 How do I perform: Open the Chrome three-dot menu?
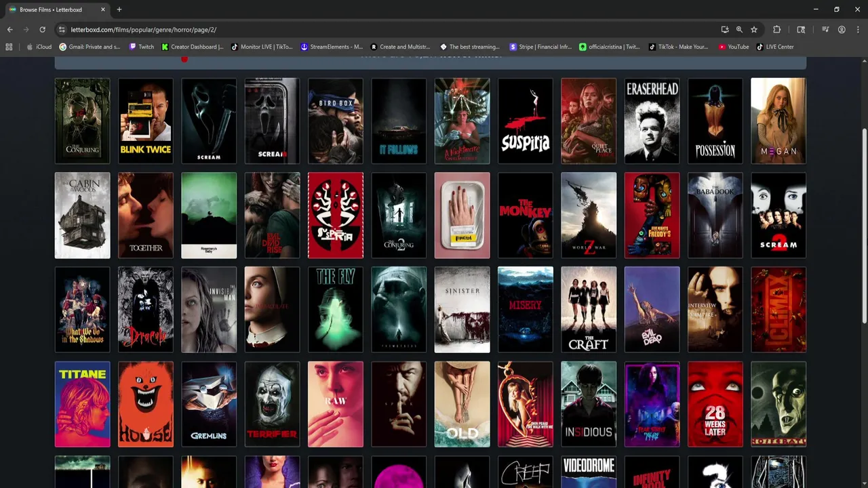coord(857,30)
